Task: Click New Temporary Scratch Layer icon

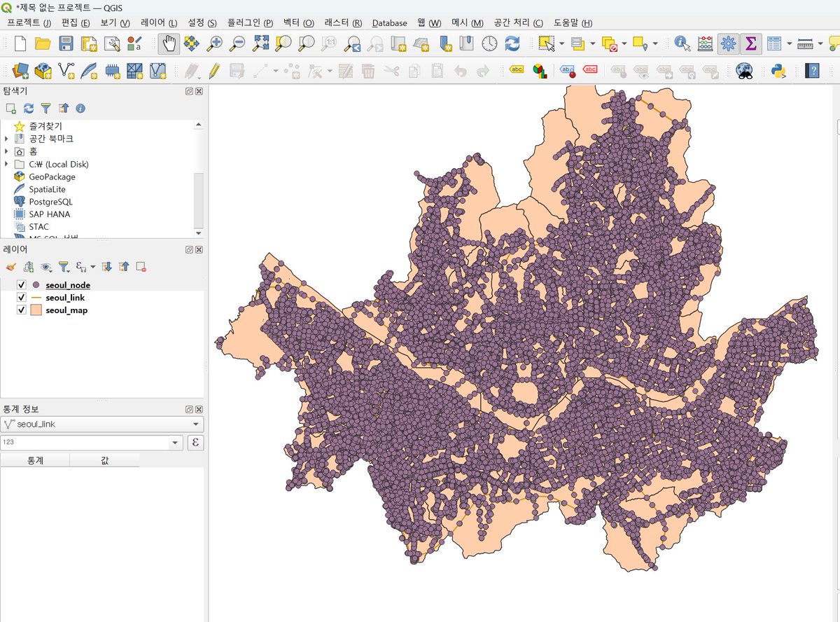Action: click(x=112, y=70)
